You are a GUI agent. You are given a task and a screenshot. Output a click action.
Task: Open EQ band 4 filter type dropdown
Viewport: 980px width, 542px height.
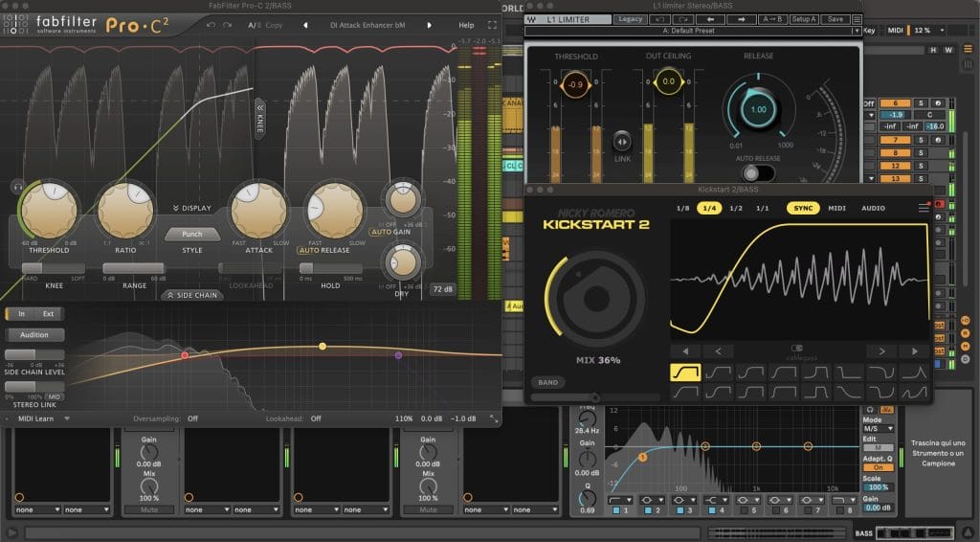pyautogui.click(x=716, y=500)
